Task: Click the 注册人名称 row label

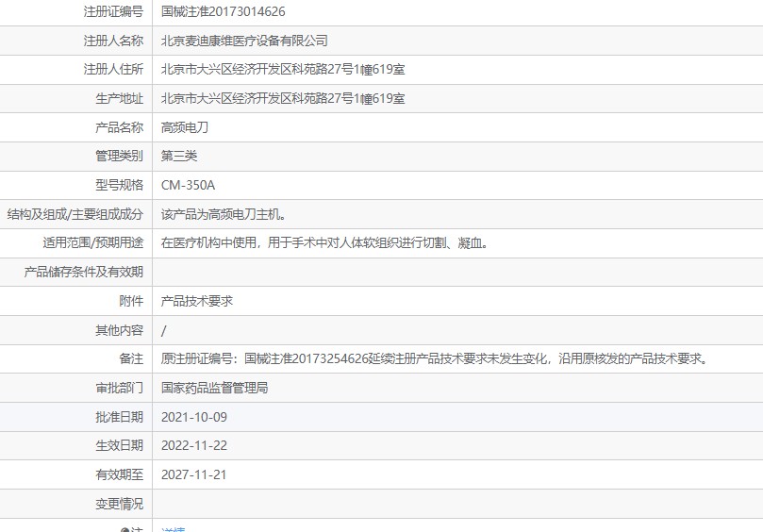Action: click(x=113, y=41)
